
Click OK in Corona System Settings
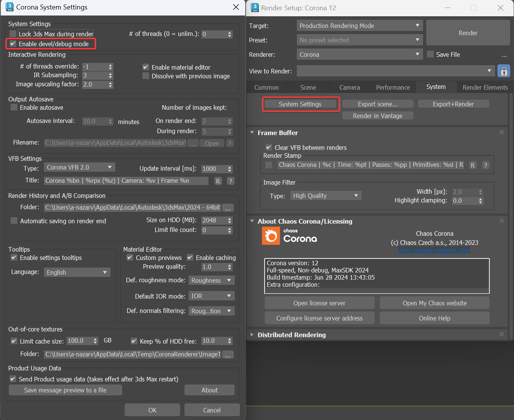pyautogui.click(x=152, y=410)
